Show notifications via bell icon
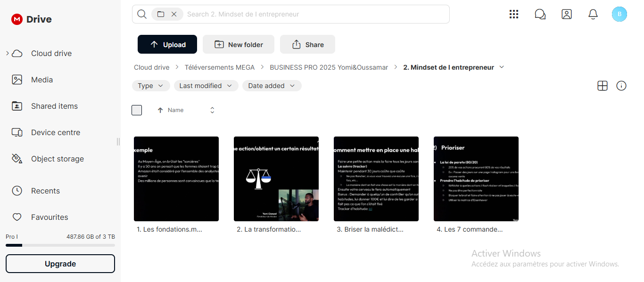644x282 pixels. (593, 14)
